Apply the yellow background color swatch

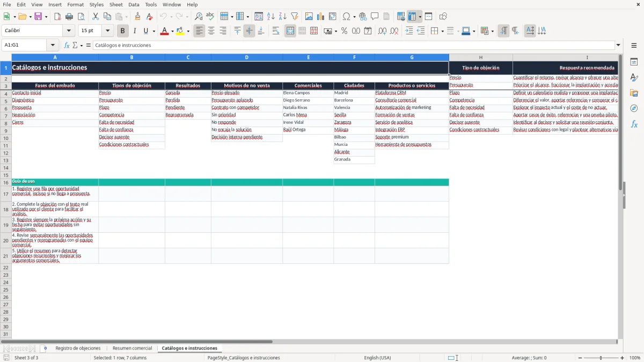click(180, 31)
